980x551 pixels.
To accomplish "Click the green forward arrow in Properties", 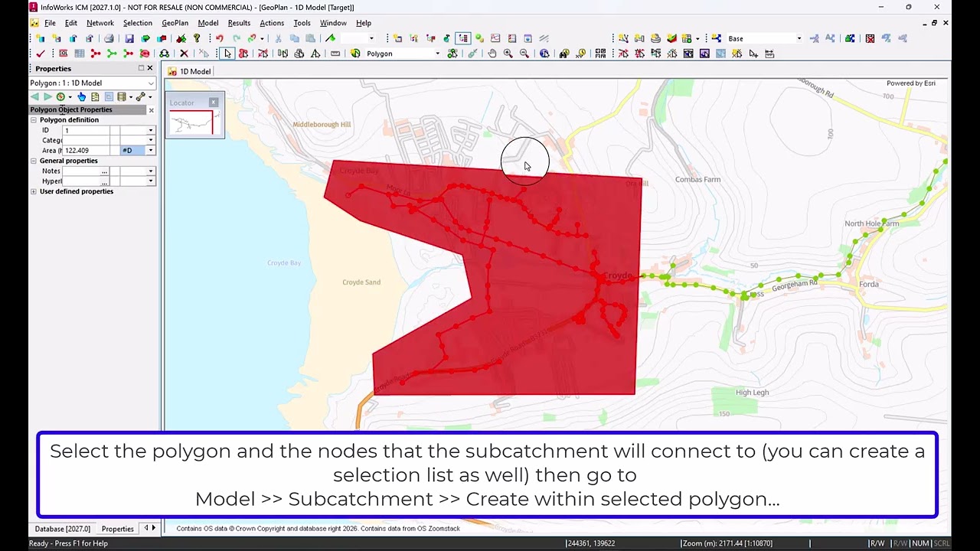I will [x=47, y=97].
